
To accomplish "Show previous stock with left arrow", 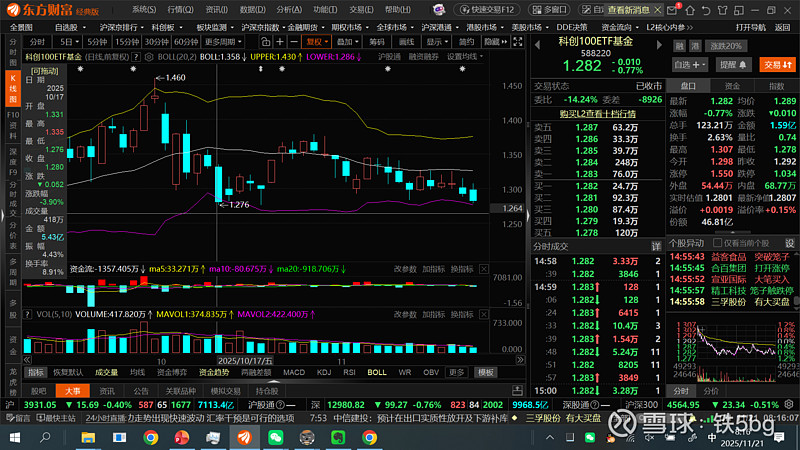I will pos(538,45).
